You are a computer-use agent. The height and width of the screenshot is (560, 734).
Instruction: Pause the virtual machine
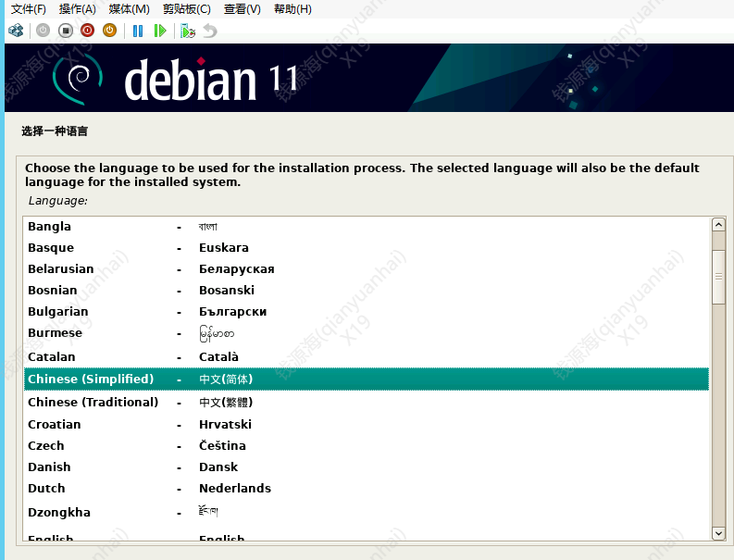tap(138, 31)
